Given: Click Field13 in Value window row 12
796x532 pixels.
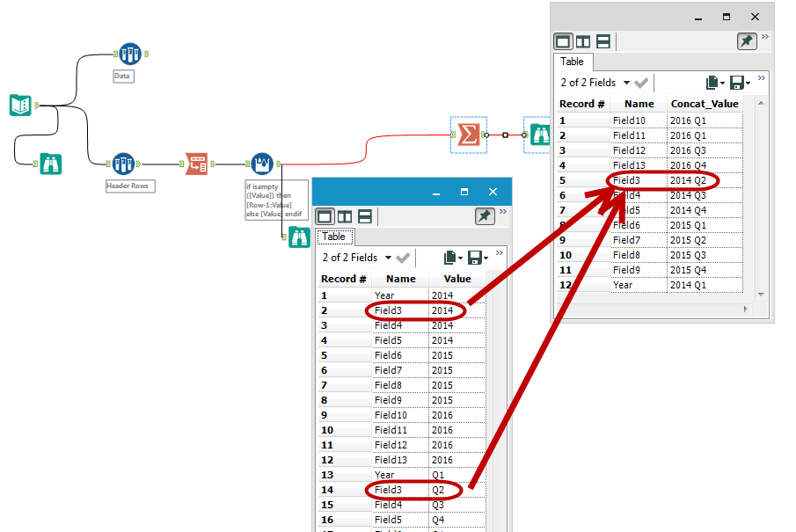Looking at the screenshot, I should pyautogui.click(x=400, y=459).
